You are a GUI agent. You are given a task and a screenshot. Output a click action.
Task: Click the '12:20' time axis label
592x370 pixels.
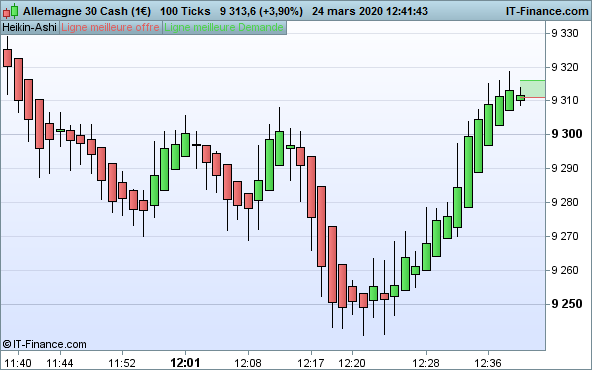point(352,363)
